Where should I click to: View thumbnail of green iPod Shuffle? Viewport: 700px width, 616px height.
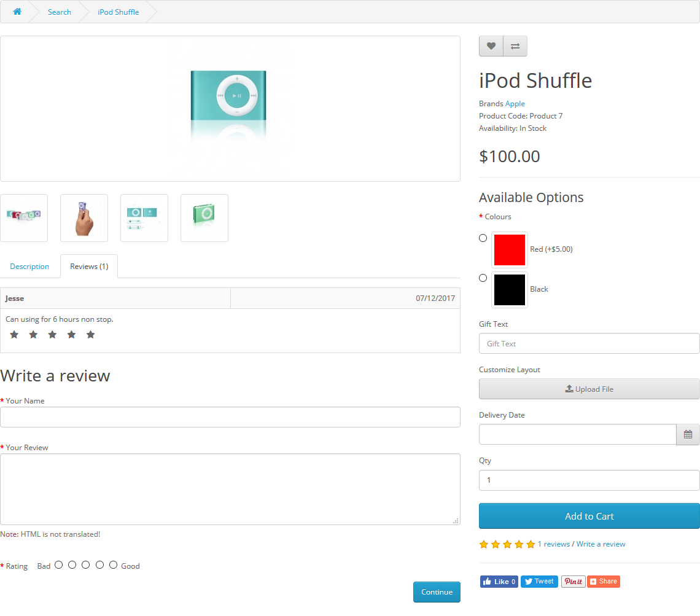pyautogui.click(x=204, y=218)
